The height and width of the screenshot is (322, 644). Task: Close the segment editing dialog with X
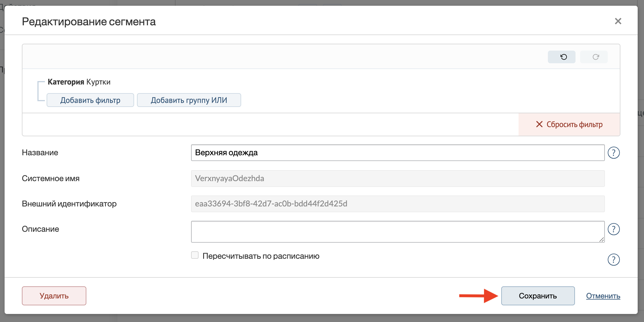coord(618,21)
